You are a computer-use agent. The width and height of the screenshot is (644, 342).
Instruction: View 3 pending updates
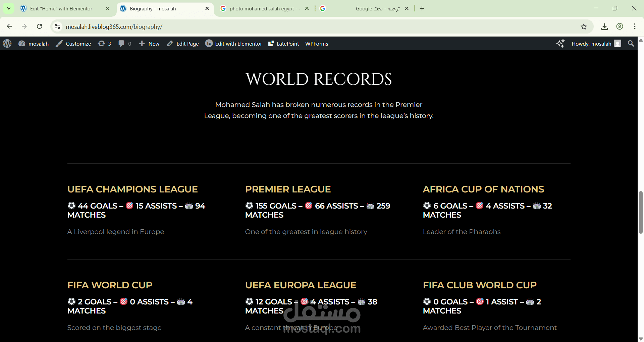[x=104, y=44]
